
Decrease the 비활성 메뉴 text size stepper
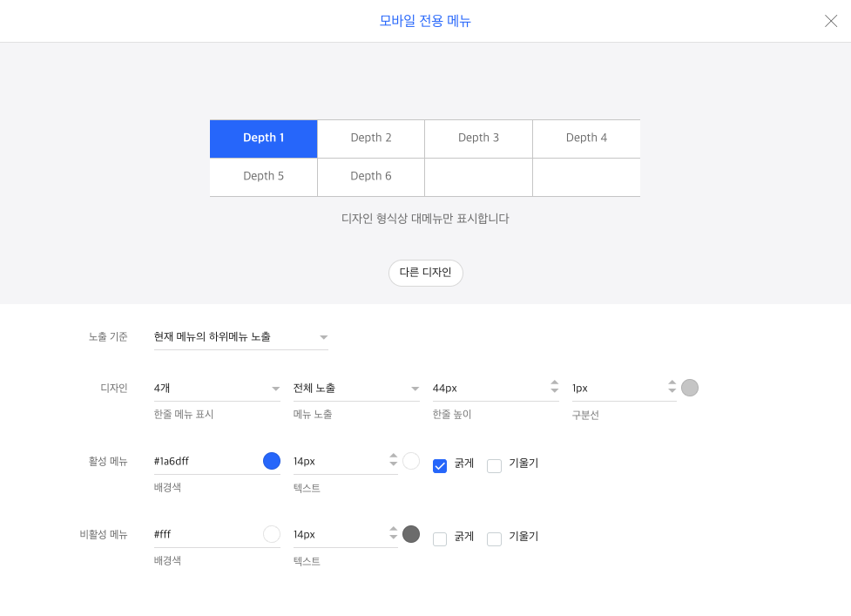(x=394, y=537)
